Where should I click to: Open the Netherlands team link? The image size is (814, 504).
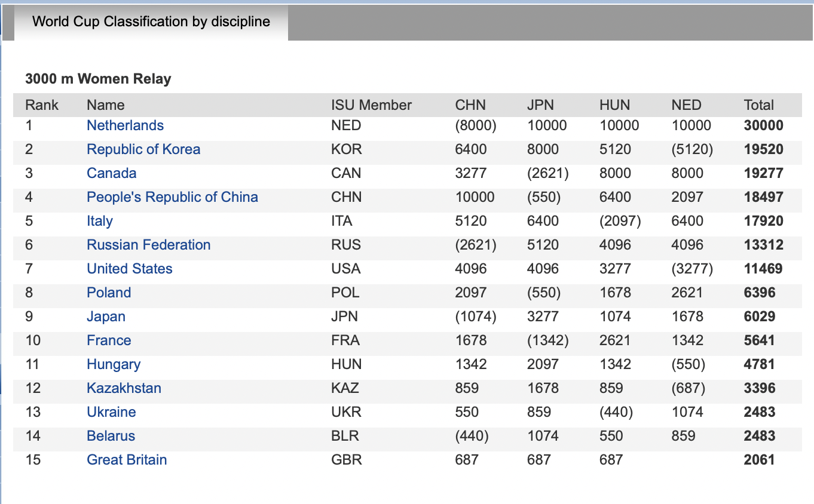pyautogui.click(x=126, y=125)
